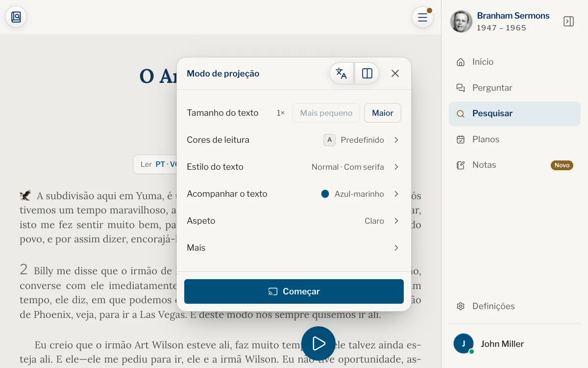Open the Ler PT language selector
Screen dimensions: 588x368
tap(155, 164)
